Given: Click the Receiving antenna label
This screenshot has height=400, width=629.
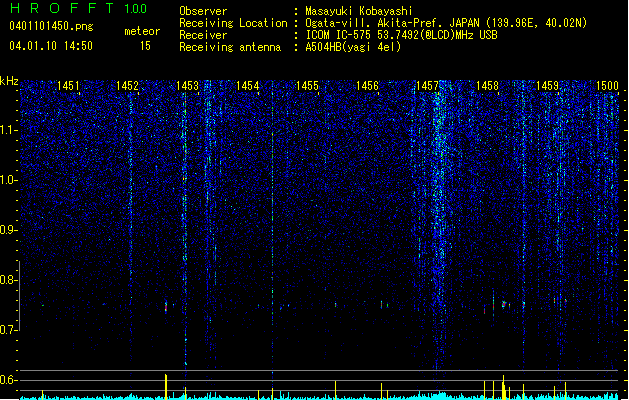Looking at the screenshot, I should point(230,47).
